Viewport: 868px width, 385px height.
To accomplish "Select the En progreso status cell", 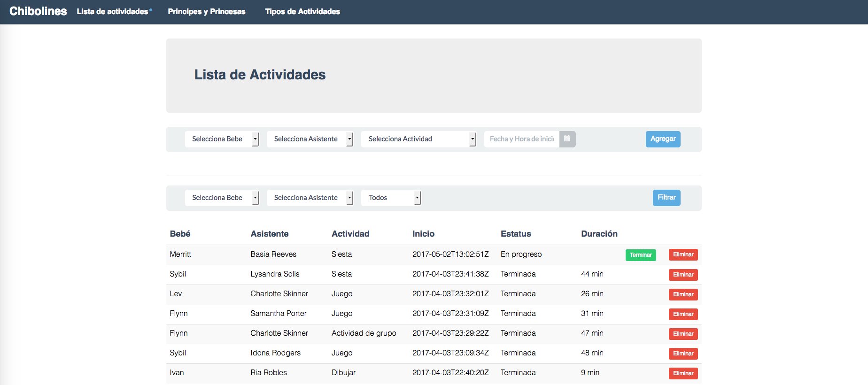I will point(521,254).
